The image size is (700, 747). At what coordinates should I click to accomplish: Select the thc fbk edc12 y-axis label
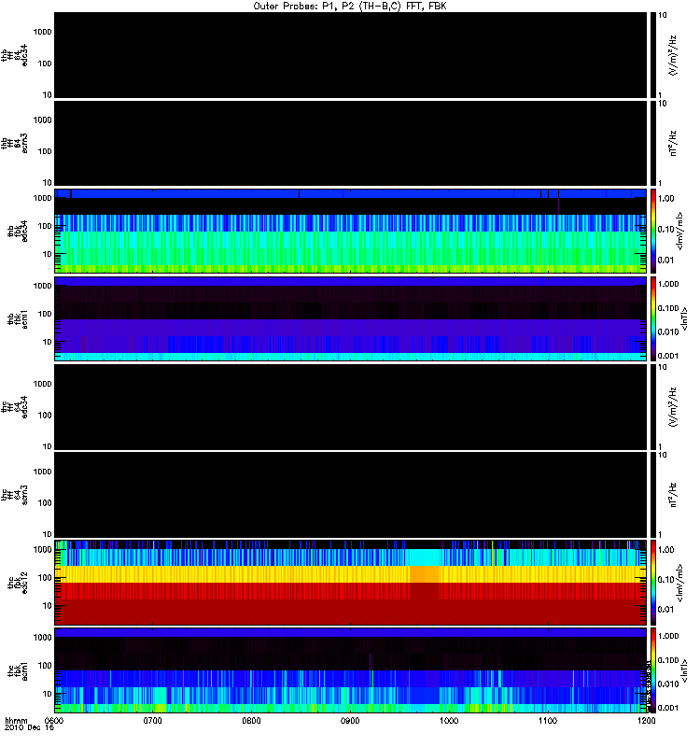click(x=18, y=583)
